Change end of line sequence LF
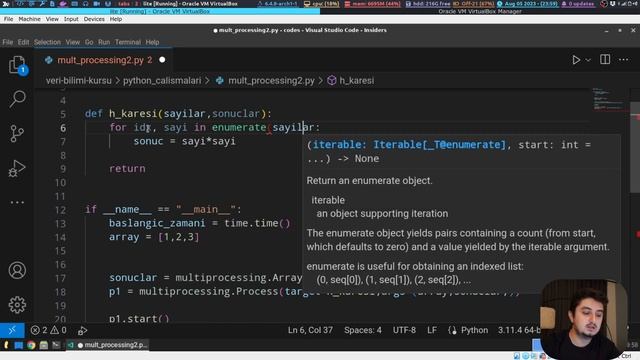Screen dimensions: 640x360 click(432, 330)
